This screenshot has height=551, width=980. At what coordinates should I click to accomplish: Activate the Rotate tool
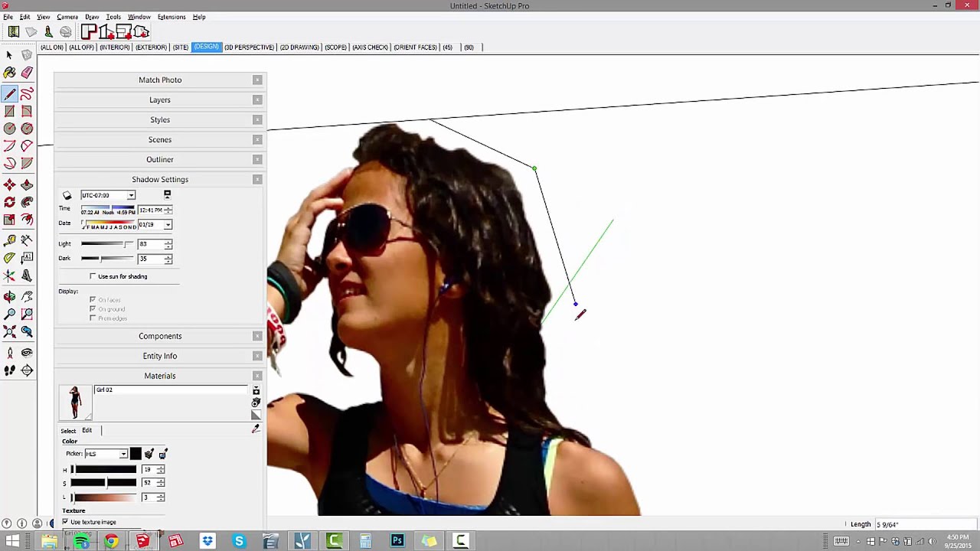(x=9, y=202)
